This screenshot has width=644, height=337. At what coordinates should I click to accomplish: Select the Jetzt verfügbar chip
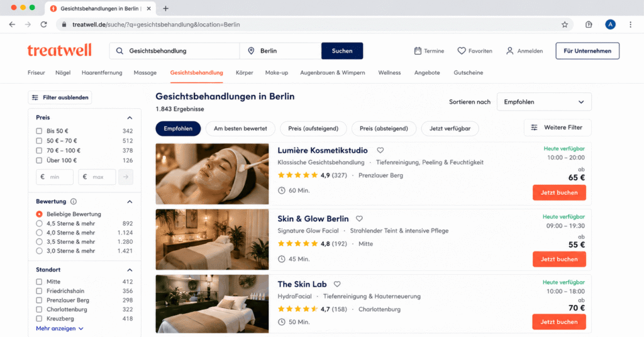(450, 128)
